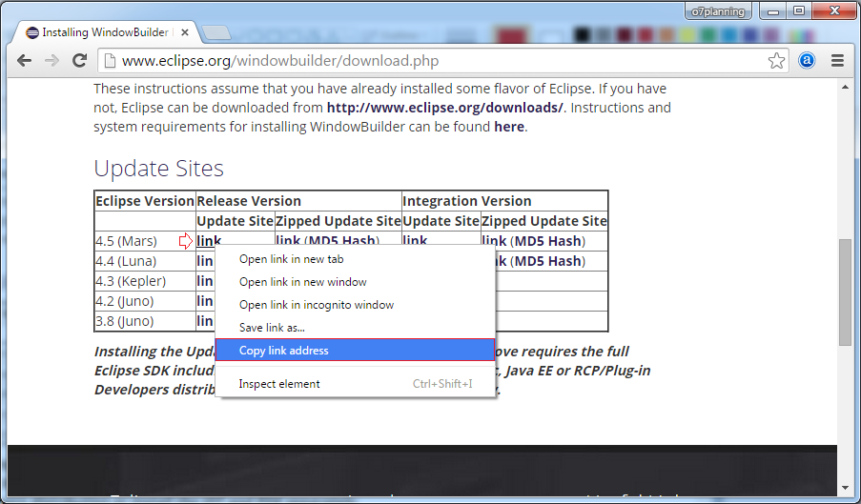The height and width of the screenshot is (504, 861).
Task: Open the blue 'a' extension icon
Action: (807, 60)
